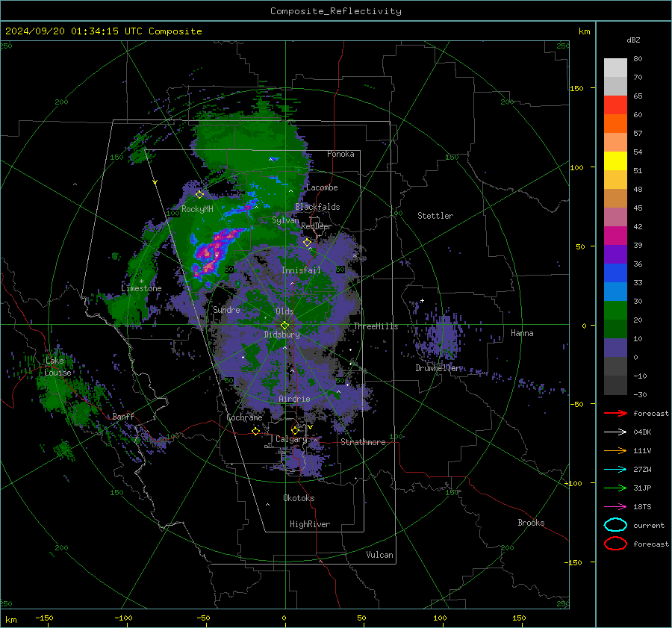Select the bright green swatch between 30 and 20
This screenshot has height=628, width=672.
point(615,310)
